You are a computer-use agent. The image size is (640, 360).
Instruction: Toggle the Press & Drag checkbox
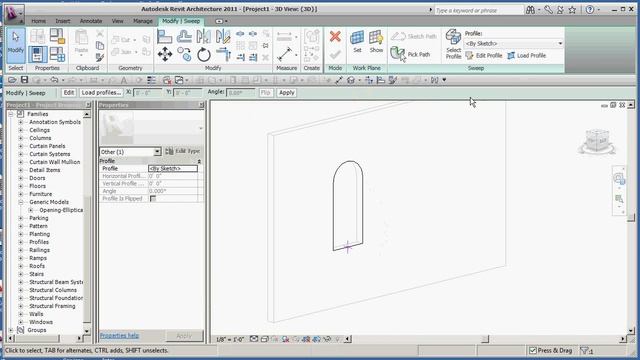(533, 350)
